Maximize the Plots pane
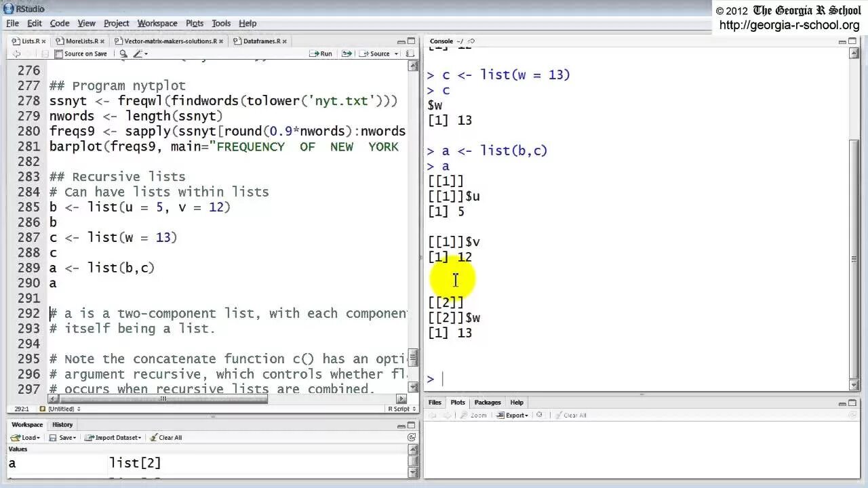Screen dimensions: 868x488 tap(853, 403)
